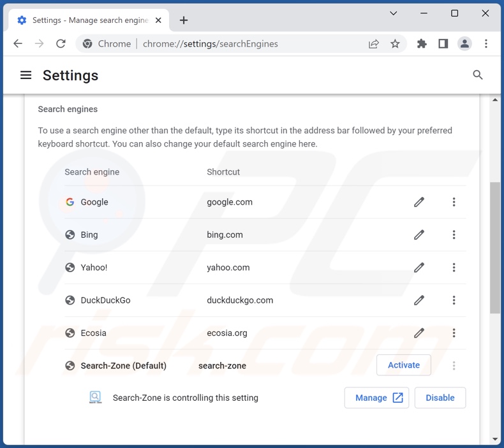The height and width of the screenshot is (448, 504).
Task: Click the scrollbar up arrow
Action: tap(495, 100)
